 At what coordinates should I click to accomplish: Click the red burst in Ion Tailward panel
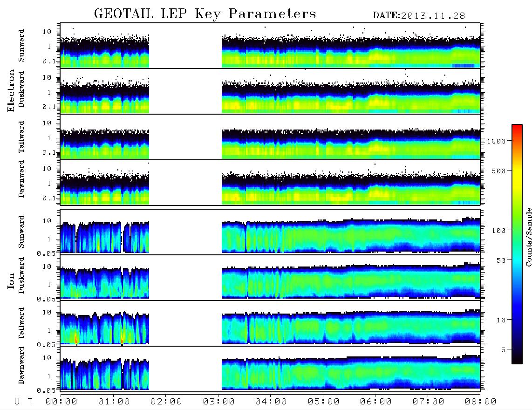click(x=76, y=339)
